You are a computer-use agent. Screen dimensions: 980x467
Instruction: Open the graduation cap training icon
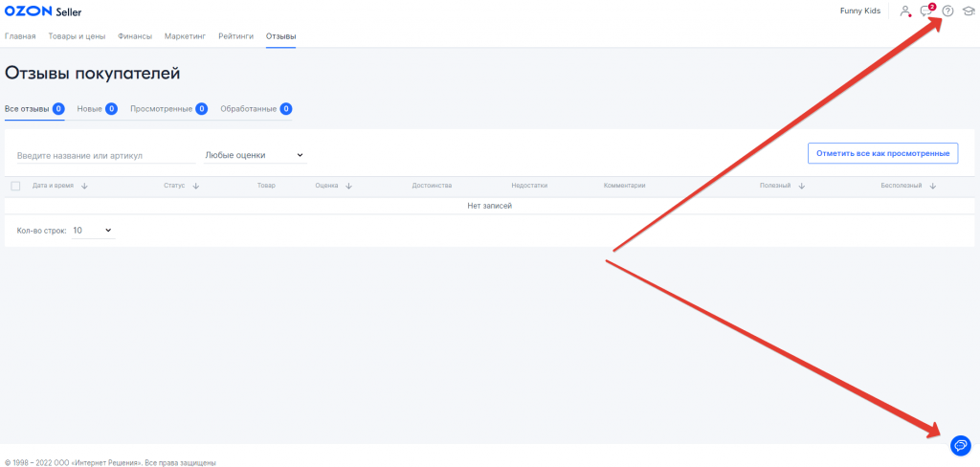[x=969, y=11]
